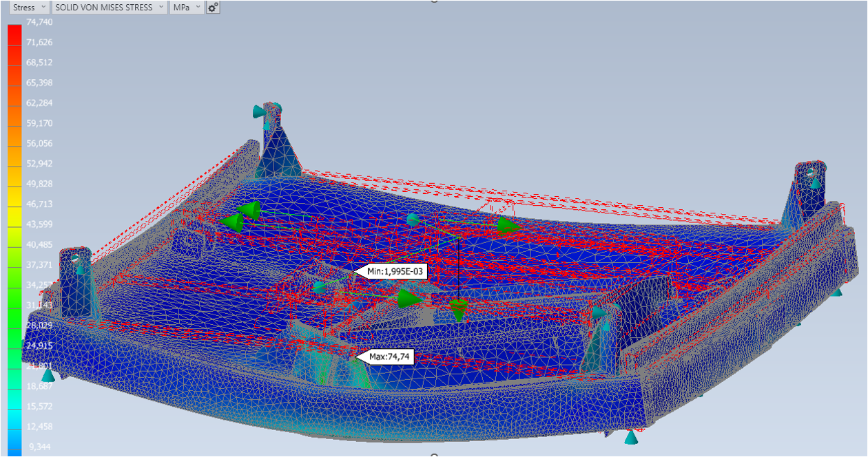Select the constraint cone atop rear-left post
The height and width of the screenshot is (457, 868).
point(260,111)
